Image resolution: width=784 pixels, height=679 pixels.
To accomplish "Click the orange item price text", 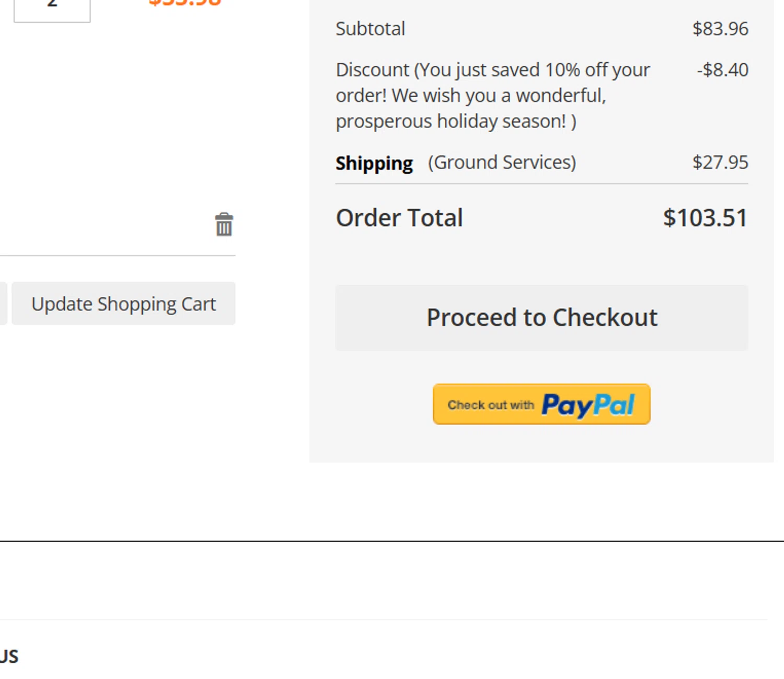I will pos(185,4).
